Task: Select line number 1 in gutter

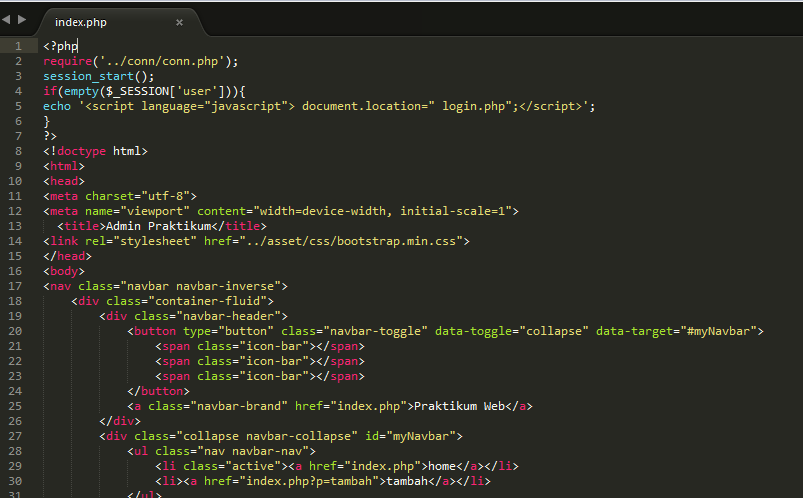Action: 18,46
